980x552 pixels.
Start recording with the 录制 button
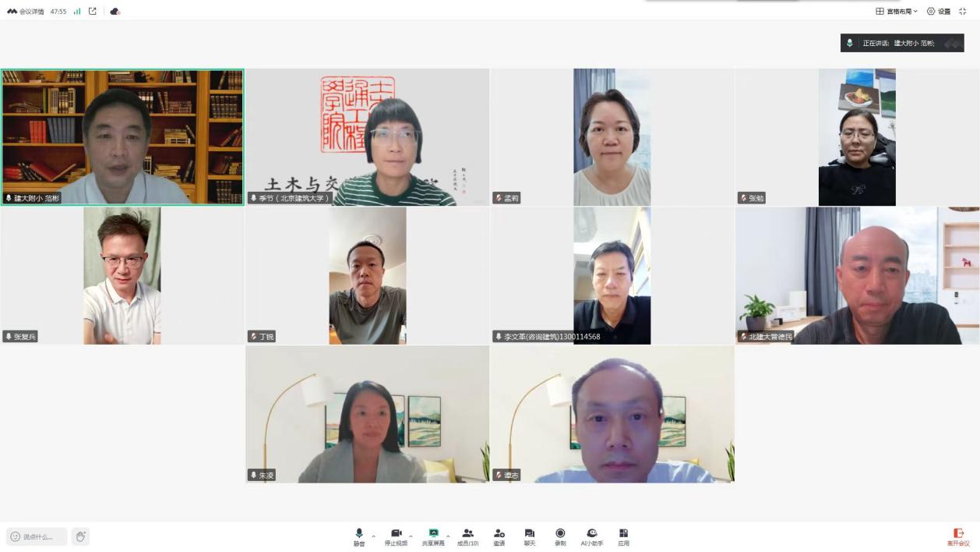(x=560, y=536)
